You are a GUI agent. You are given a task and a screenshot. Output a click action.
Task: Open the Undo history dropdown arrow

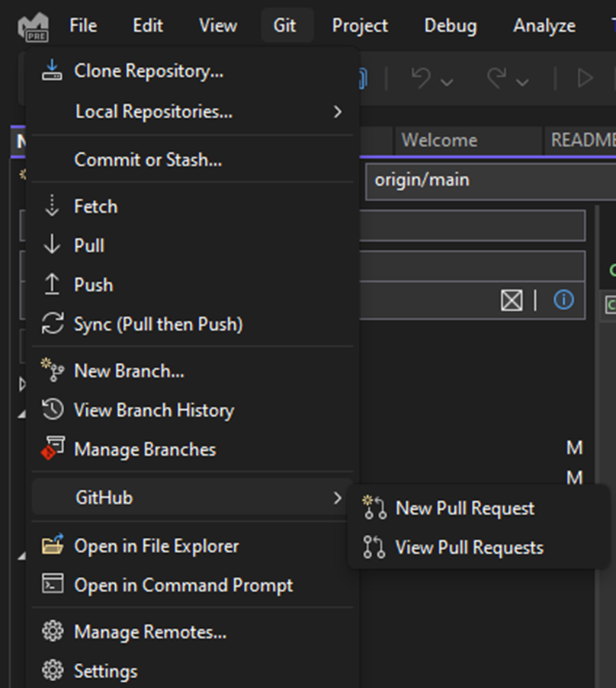pos(447,80)
